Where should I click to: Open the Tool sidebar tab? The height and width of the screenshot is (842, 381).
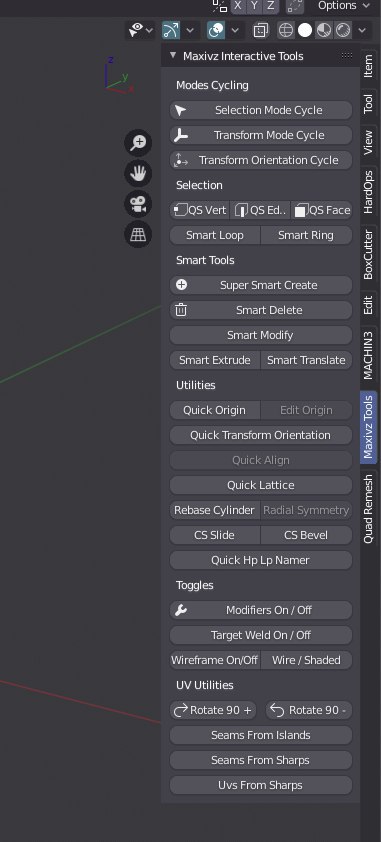click(368, 104)
